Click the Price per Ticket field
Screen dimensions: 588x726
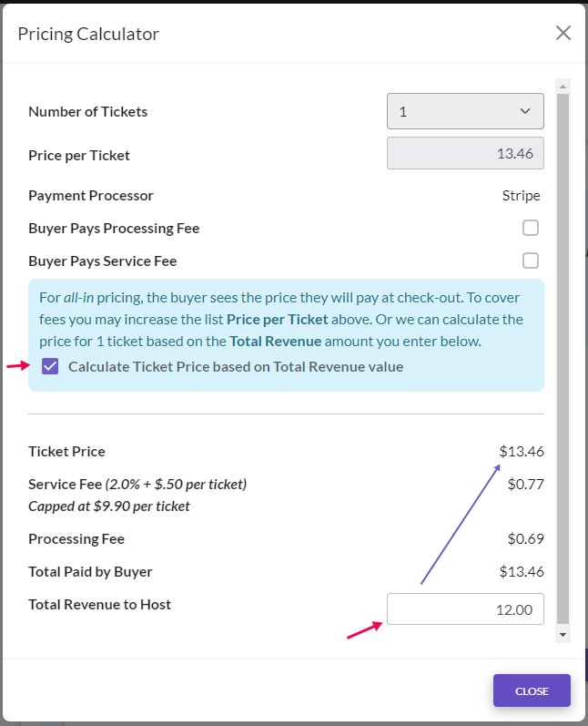[x=465, y=153]
